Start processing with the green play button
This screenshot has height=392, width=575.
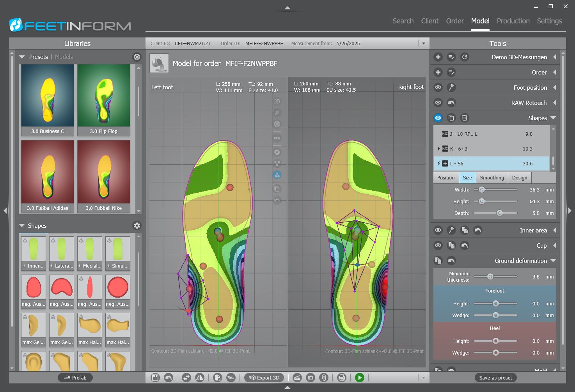[359, 378]
